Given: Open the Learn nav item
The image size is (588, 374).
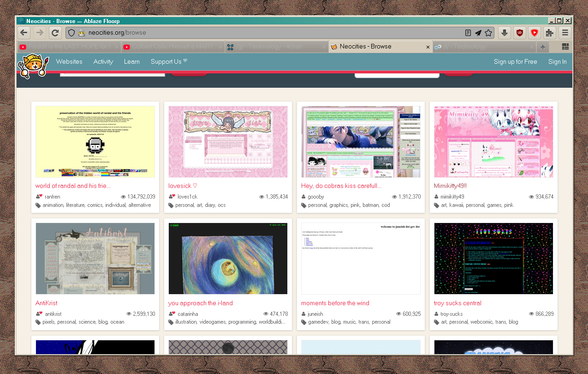Looking at the screenshot, I should pyautogui.click(x=132, y=61).
